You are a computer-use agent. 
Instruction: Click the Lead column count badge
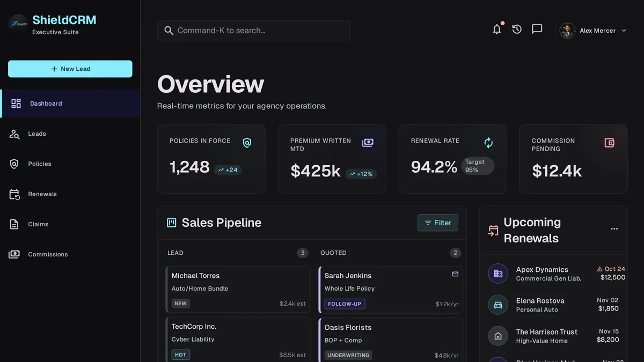(303, 253)
